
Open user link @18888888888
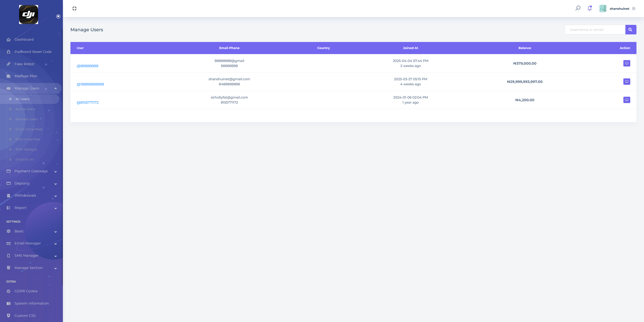(90, 84)
